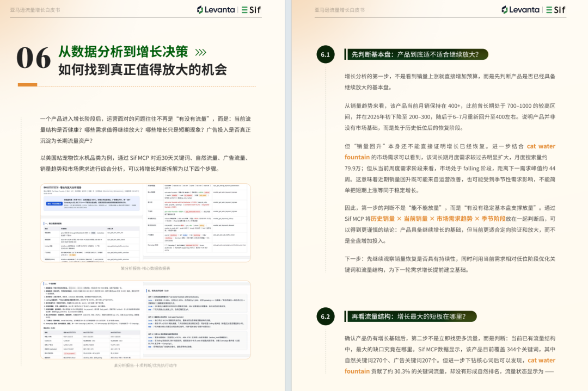Image resolution: width=588 pixels, height=391 pixels.
Task: Click the line starting 一个产品进入增长阶段后
Action: [145, 119]
